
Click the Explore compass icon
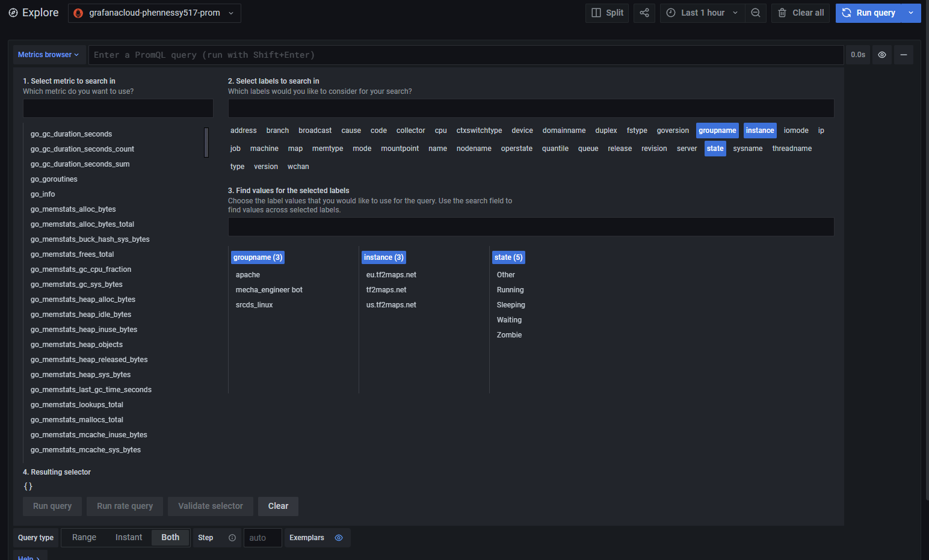click(x=13, y=13)
